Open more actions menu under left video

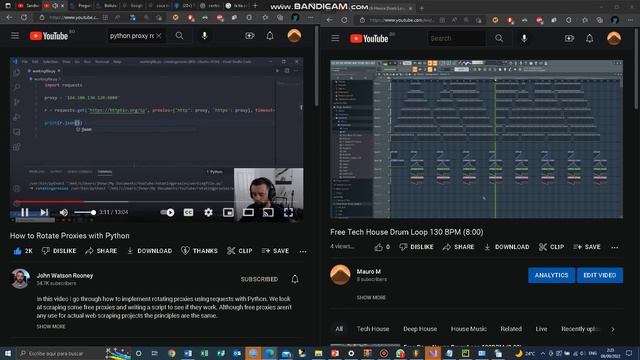click(x=303, y=251)
